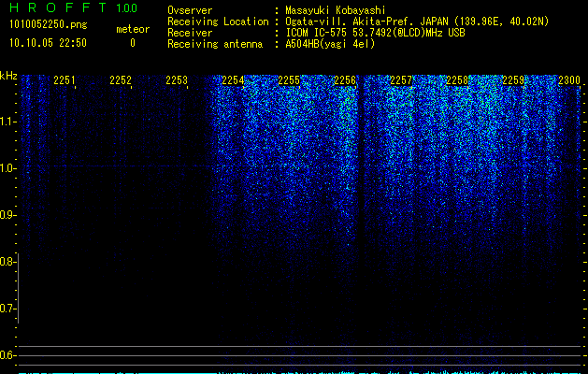Click the cyan signal intensity strip at the bottom
Screen dimensions: 588x374
[299, 372]
